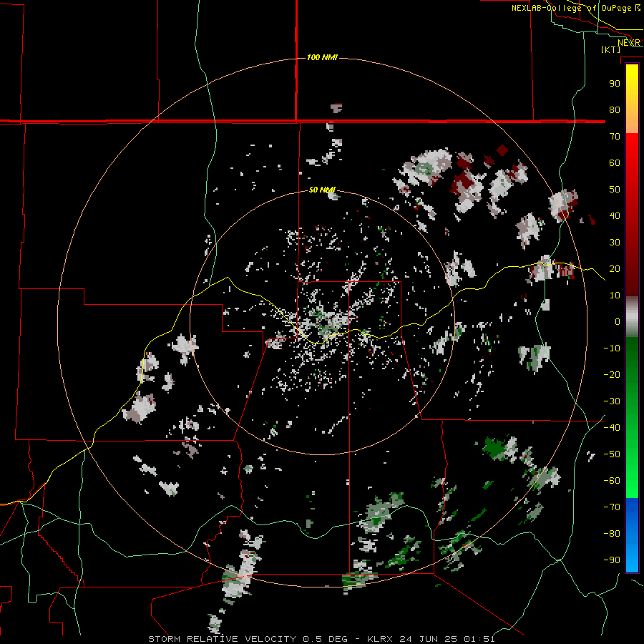644x644 pixels.
Task: Click the 10 value on the velocity legend
Action: click(615, 296)
